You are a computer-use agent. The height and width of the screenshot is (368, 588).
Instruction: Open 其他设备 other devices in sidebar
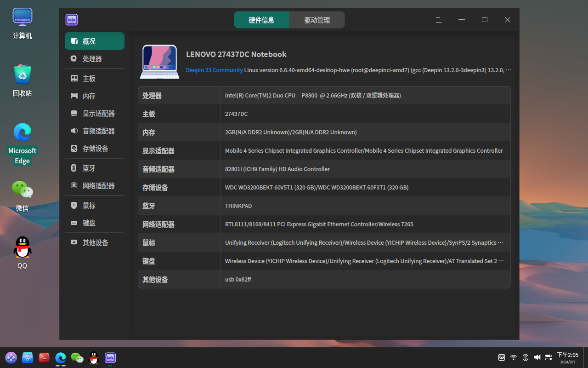95,242
